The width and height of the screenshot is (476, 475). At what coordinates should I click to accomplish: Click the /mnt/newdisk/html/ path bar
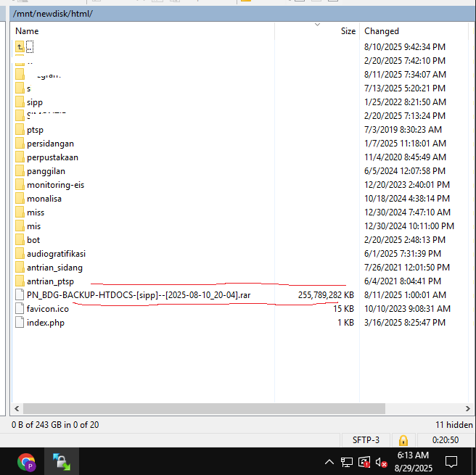242,14
